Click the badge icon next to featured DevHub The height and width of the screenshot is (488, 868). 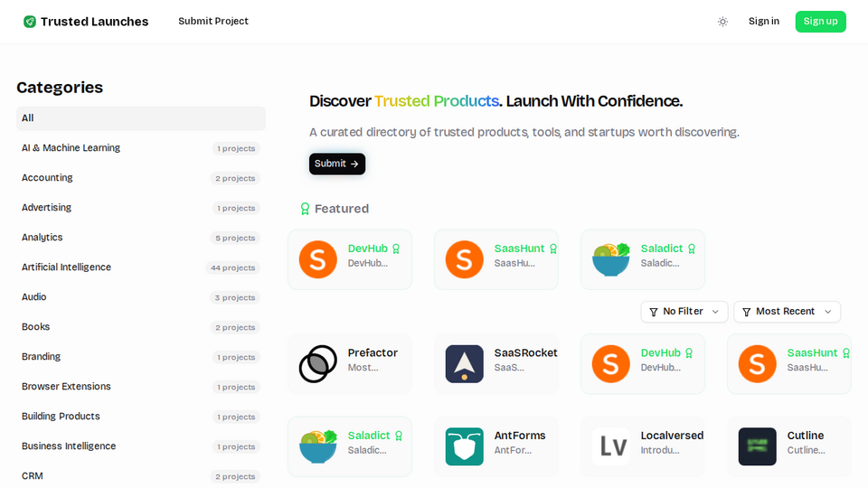pyautogui.click(x=396, y=249)
